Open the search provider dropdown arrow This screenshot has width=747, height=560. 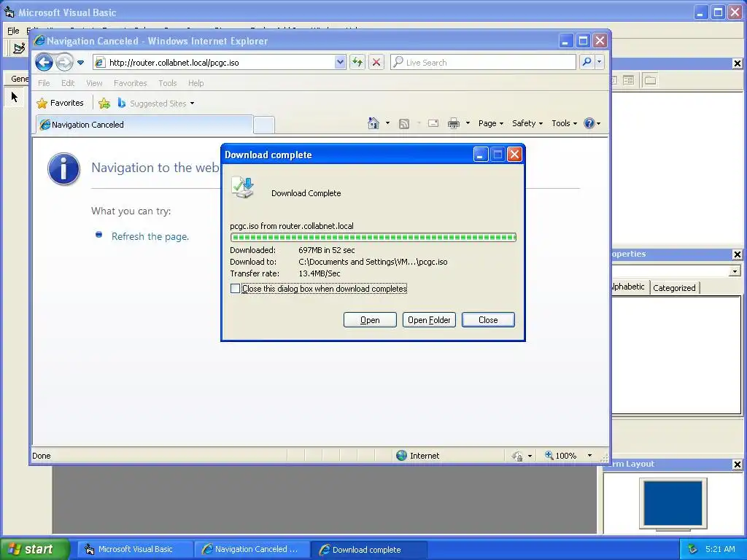point(600,63)
